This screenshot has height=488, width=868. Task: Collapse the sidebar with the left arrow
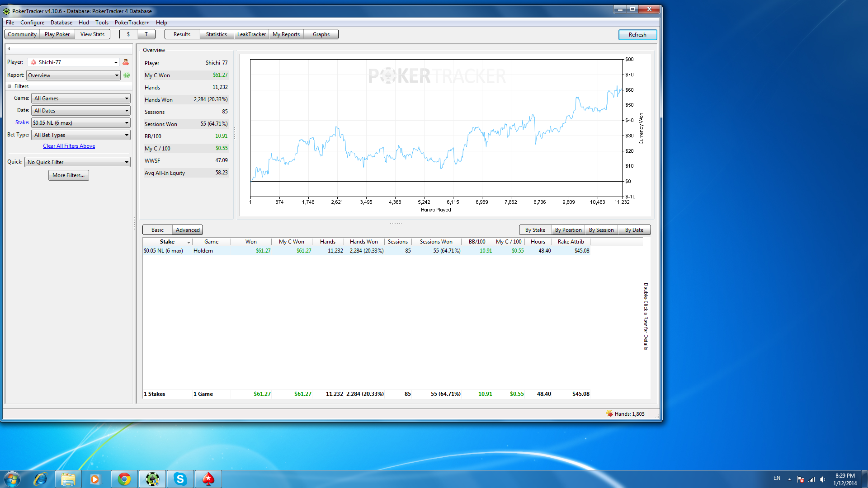pos(9,49)
